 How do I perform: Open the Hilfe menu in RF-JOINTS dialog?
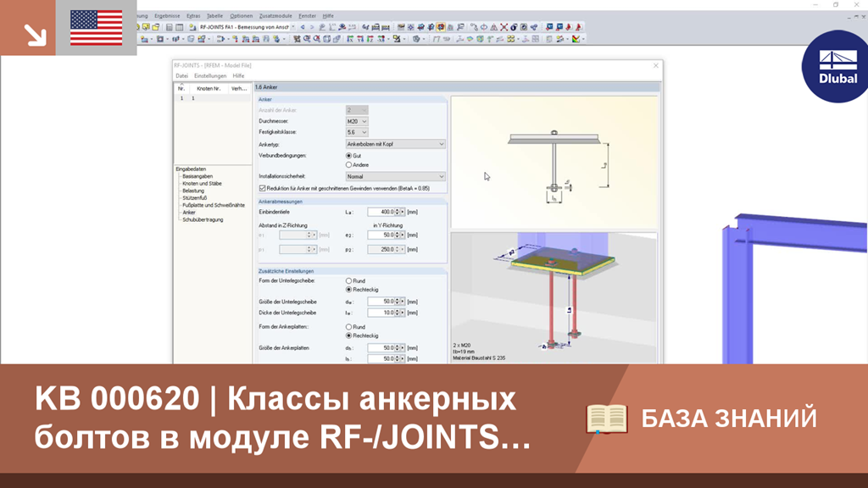point(238,75)
